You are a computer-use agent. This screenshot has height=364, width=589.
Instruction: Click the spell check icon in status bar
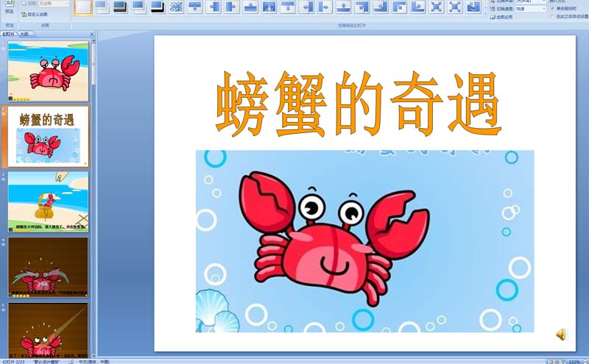[x=71, y=362]
